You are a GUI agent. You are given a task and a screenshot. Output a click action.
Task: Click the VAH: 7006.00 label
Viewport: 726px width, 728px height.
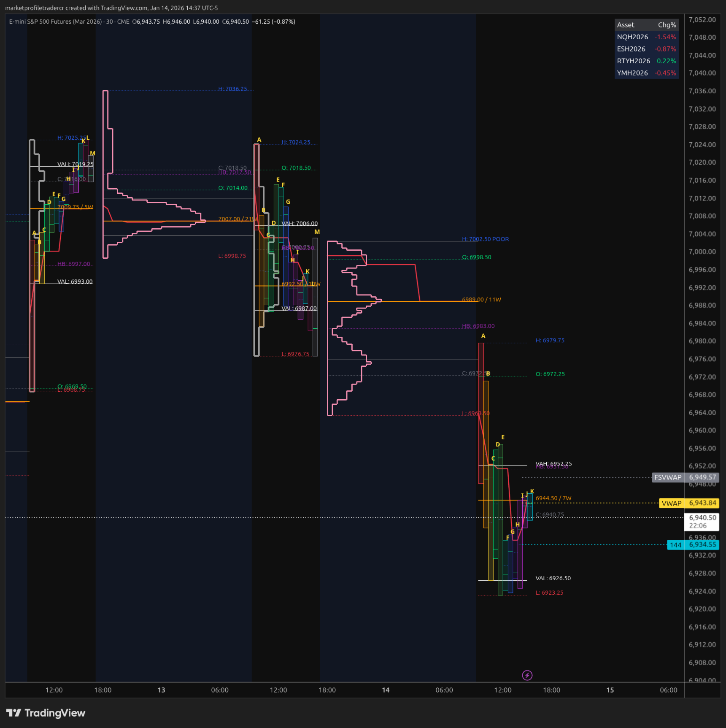tap(300, 223)
